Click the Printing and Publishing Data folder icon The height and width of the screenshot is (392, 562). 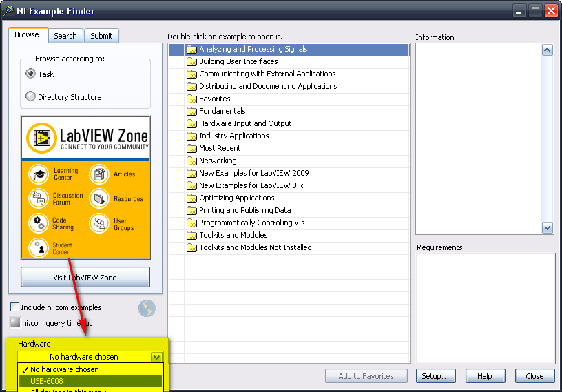(x=191, y=211)
